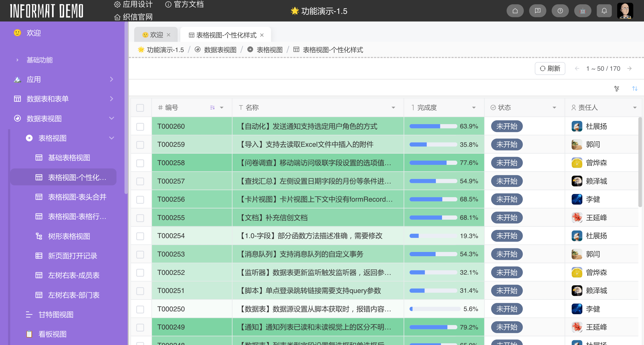Click the robot assistant icon
This screenshot has height=345, width=644.
(583, 10)
